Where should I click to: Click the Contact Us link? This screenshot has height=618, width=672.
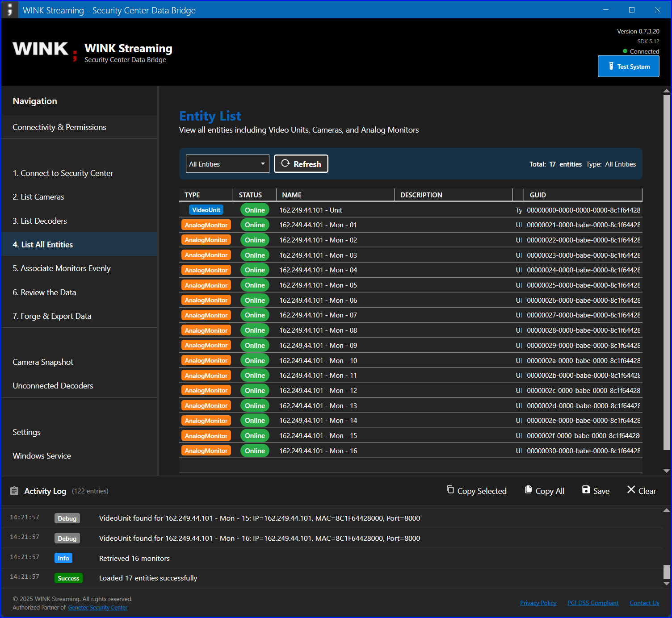coord(644,603)
